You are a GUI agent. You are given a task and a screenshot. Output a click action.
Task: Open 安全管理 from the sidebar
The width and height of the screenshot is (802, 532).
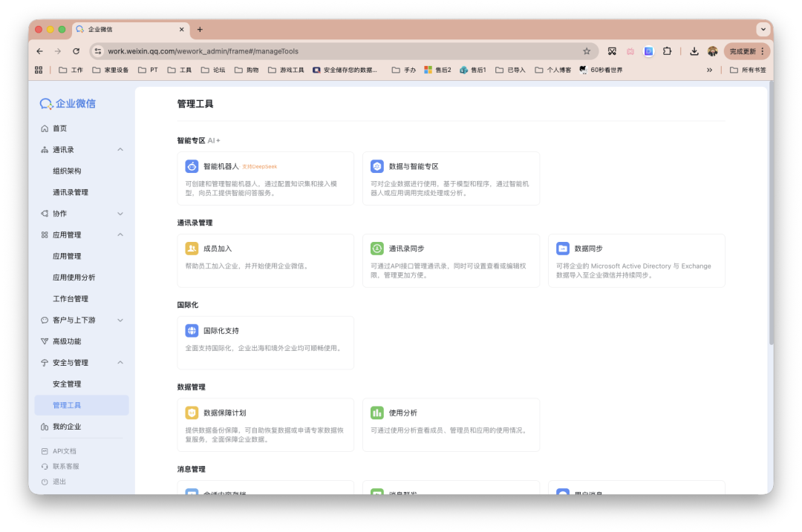pyautogui.click(x=67, y=384)
